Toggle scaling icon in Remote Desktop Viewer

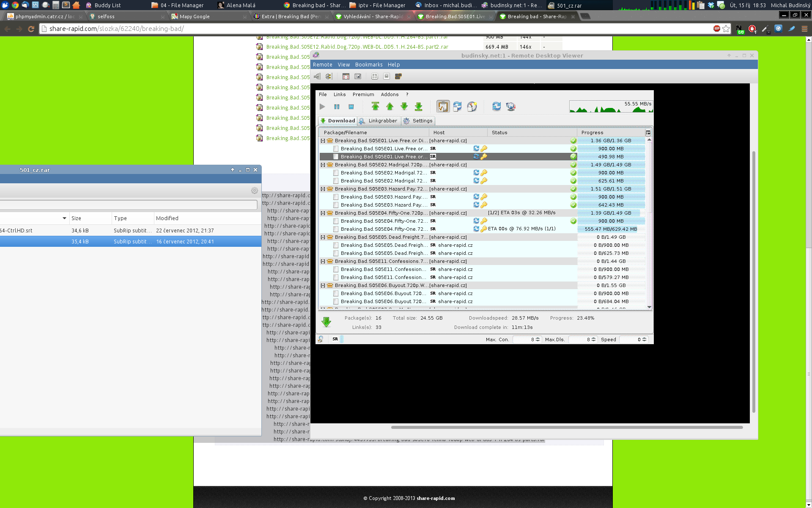374,77
